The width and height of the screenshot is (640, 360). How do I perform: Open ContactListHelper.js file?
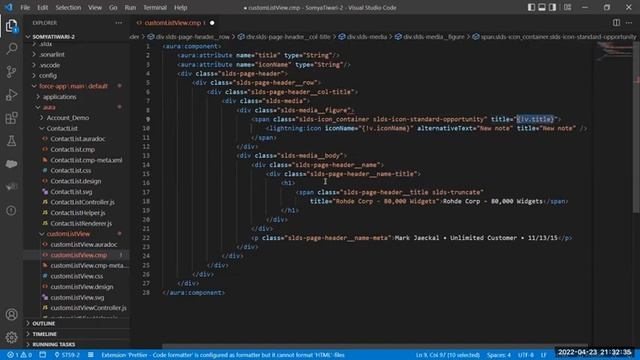click(78, 213)
